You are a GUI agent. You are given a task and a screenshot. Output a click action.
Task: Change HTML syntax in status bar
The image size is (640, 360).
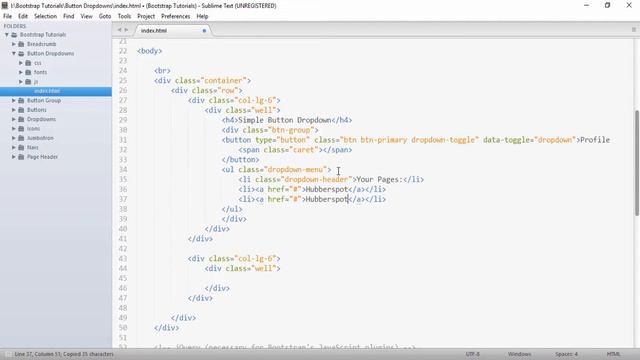613,354
